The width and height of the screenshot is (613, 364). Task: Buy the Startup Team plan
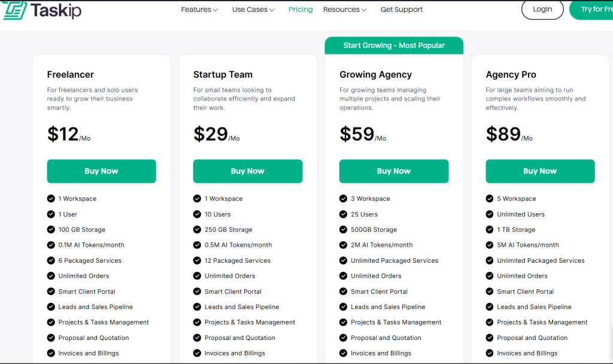(x=247, y=171)
